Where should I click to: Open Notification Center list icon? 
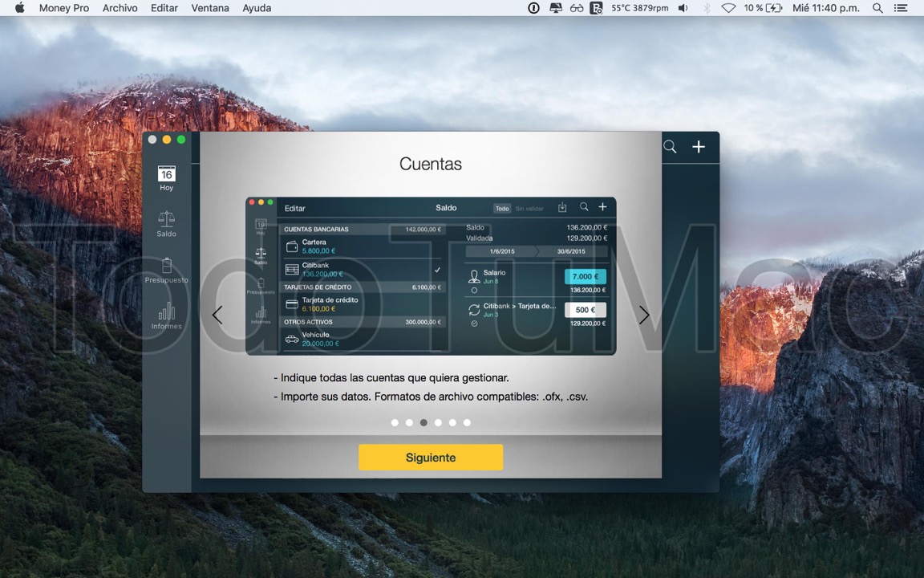901,8
